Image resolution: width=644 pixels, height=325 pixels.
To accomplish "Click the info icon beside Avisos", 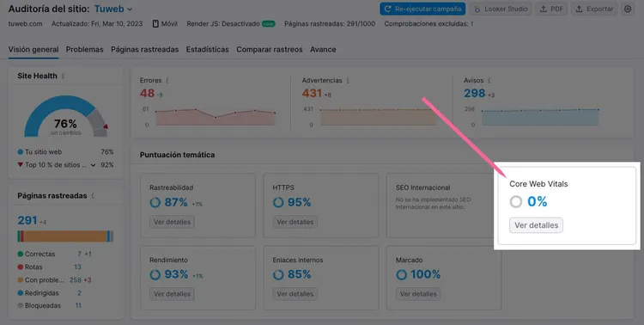I will (x=489, y=81).
